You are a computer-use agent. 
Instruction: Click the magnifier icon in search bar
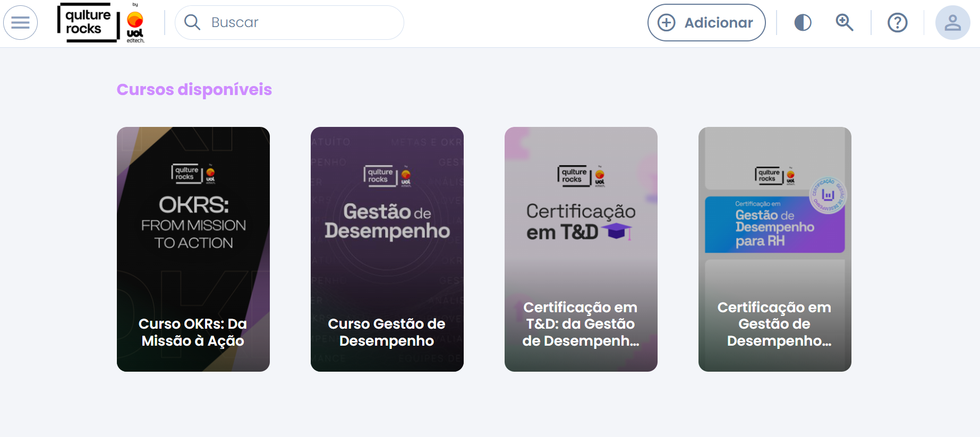[x=192, y=22]
